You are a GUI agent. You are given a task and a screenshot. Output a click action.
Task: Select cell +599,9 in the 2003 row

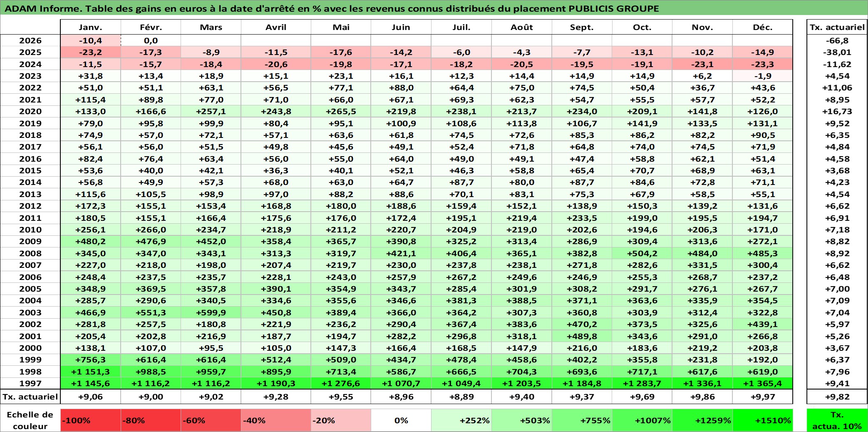tap(211, 312)
